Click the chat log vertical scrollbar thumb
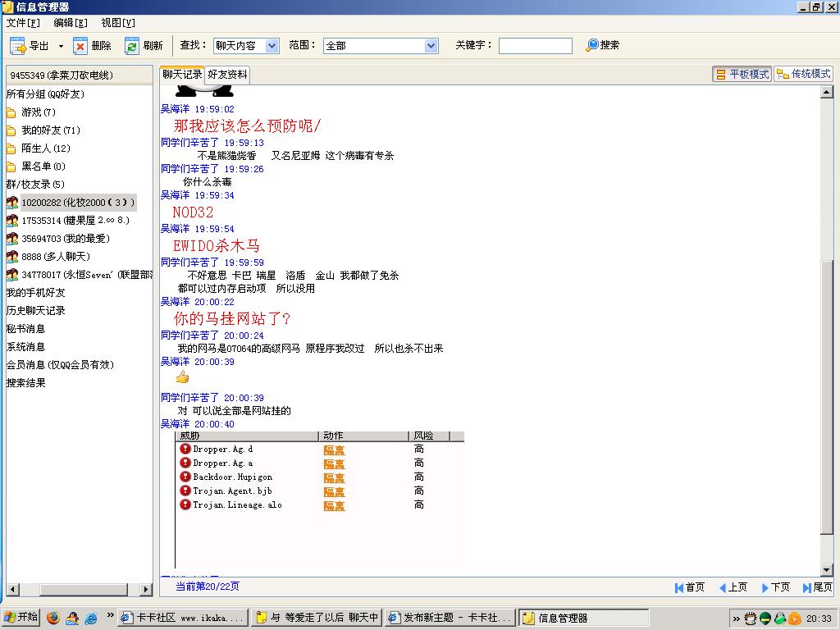The image size is (840, 630). pos(827,396)
